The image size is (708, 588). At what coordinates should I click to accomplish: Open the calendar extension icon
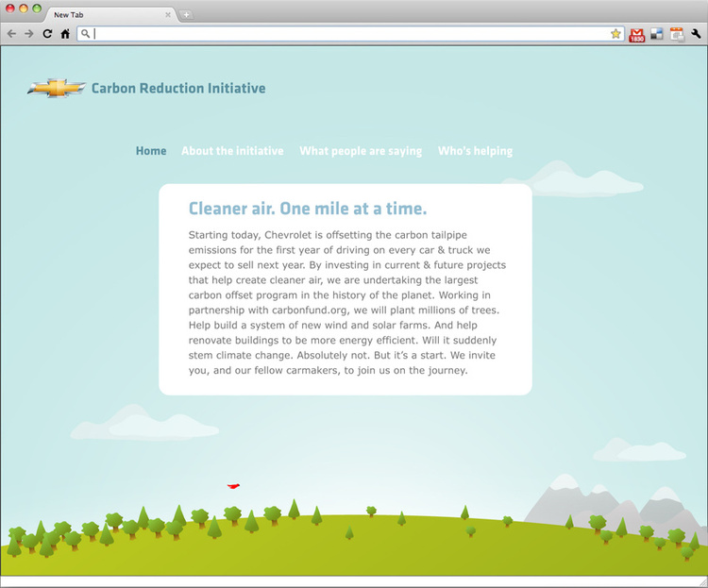pyautogui.click(x=676, y=35)
